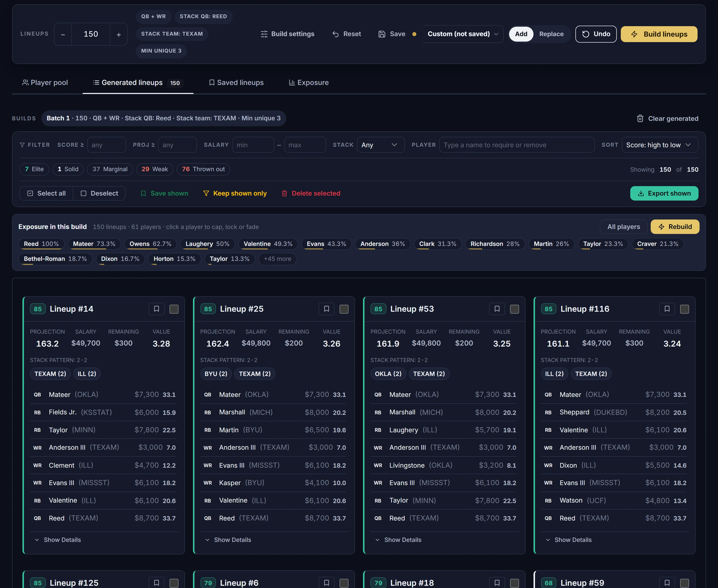
Task: Click the Save disk icon
Action: pyautogui.click(x=382, y=34)
